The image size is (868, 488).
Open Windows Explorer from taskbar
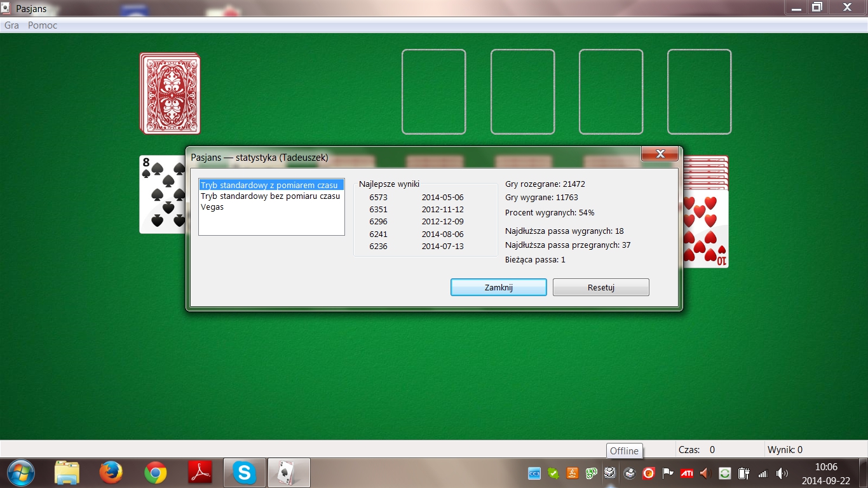tap(67, 473)
